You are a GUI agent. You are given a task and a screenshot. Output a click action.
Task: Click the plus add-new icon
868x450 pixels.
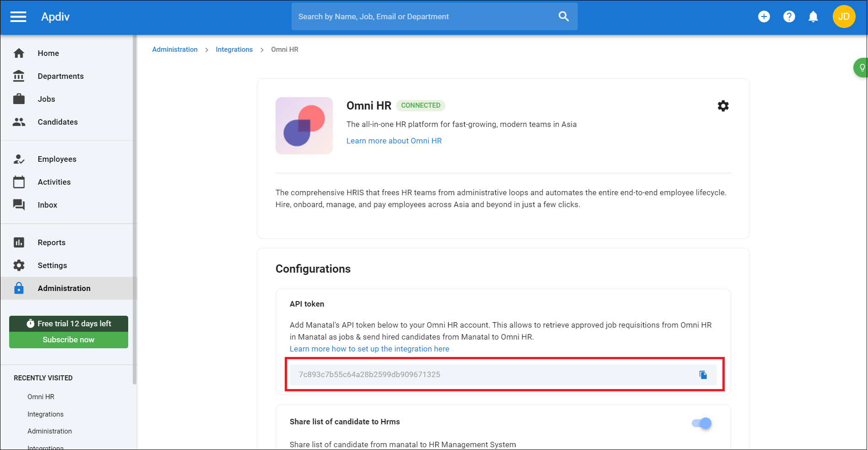pyautogui.click(x=764, y=16)
